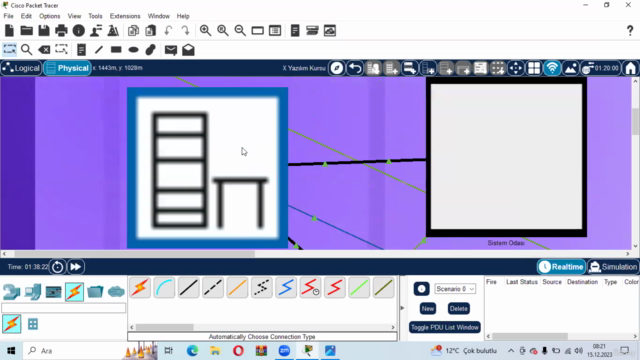
Task: Set background image icon
Action: coord(571,68)
